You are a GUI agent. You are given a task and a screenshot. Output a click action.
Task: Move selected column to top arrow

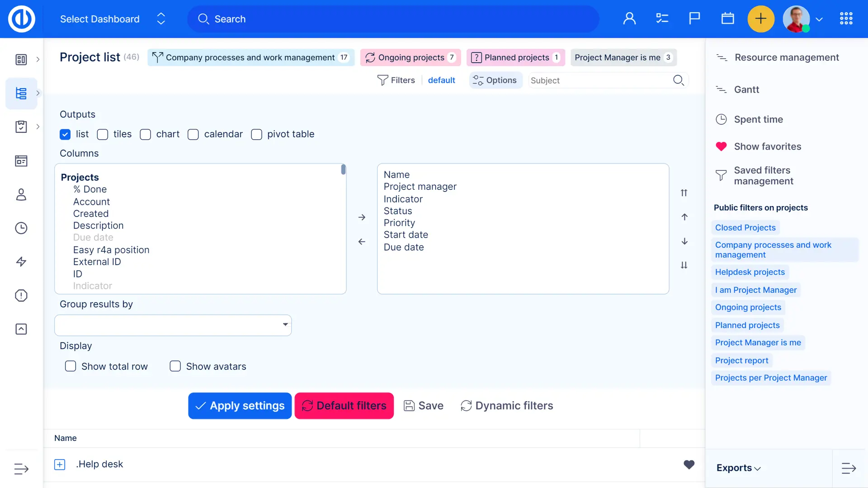click(x=684, y=193)
